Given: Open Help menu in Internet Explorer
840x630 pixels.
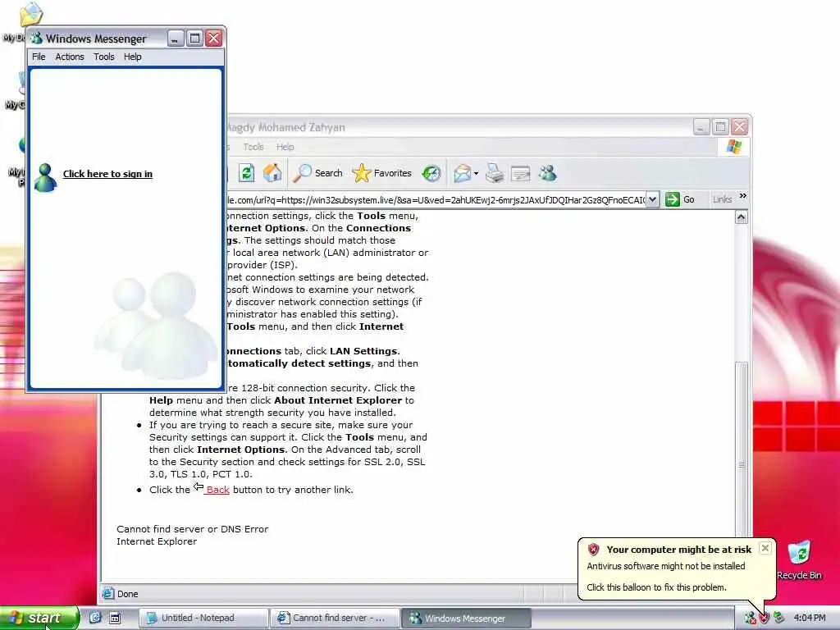Looking at the screenshot, I should pos(285,147).
